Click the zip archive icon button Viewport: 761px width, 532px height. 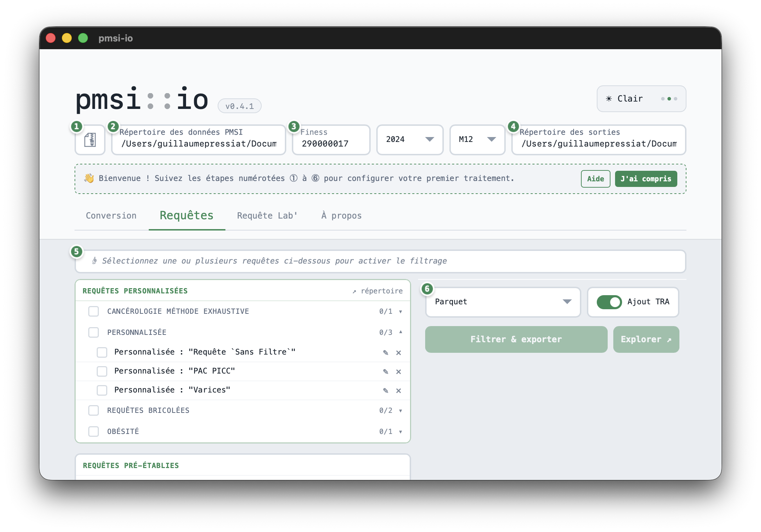coord(90,140)
